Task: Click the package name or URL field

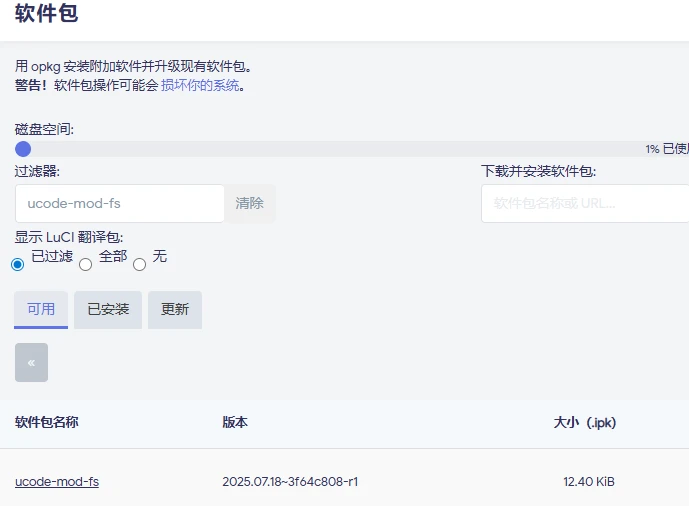Action: point(584,203)
